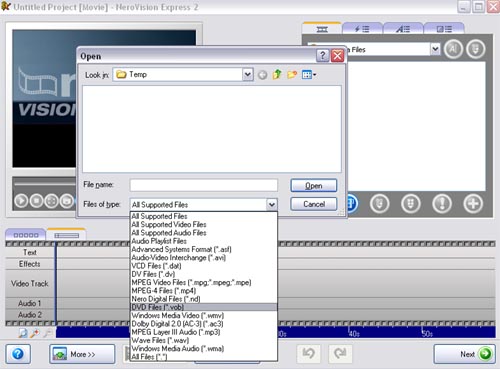Screen dimensions: 500x369
Task: Cancel the Open dialog
Action: 314,204
